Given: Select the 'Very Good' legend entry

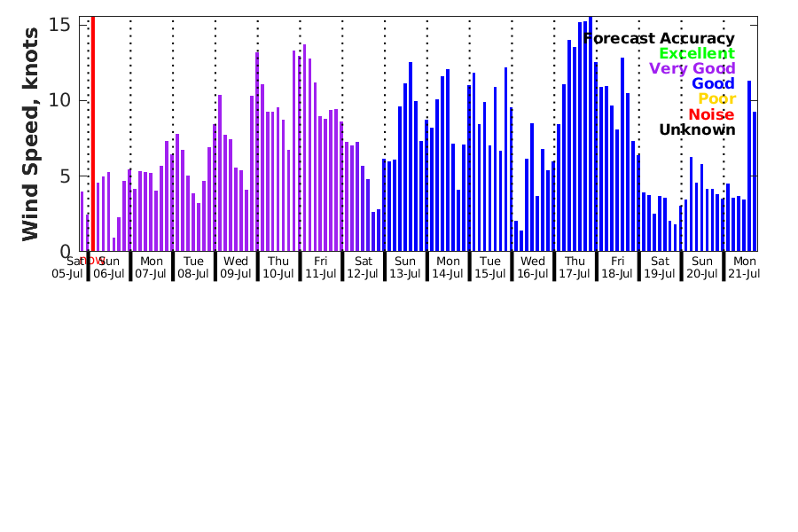Looking at the screenshot, I should pyautogui.click(x=692, y=69).
